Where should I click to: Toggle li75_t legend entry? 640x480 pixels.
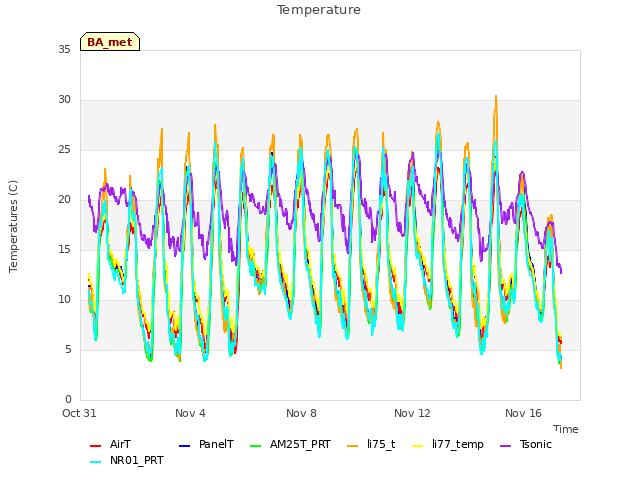[x=371, y=444]
